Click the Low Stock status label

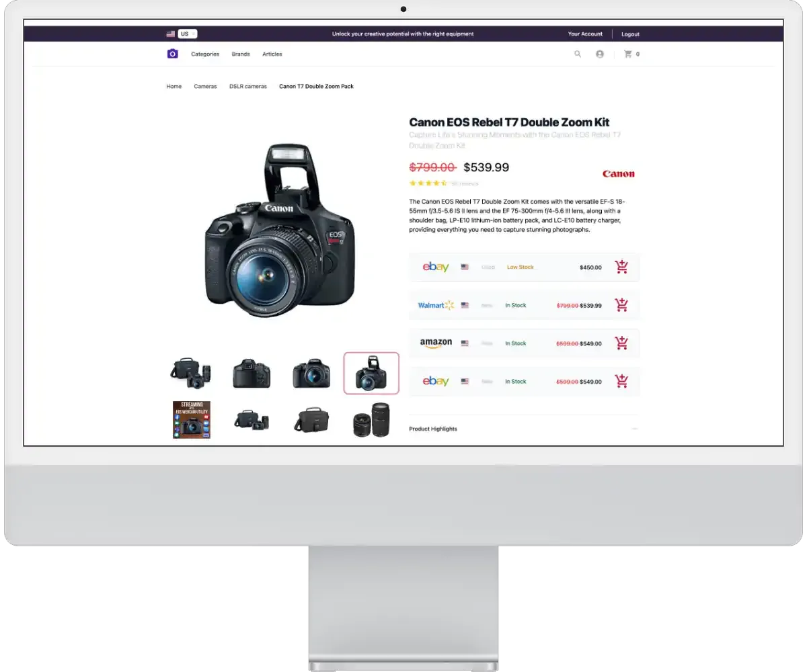[521, 267]
